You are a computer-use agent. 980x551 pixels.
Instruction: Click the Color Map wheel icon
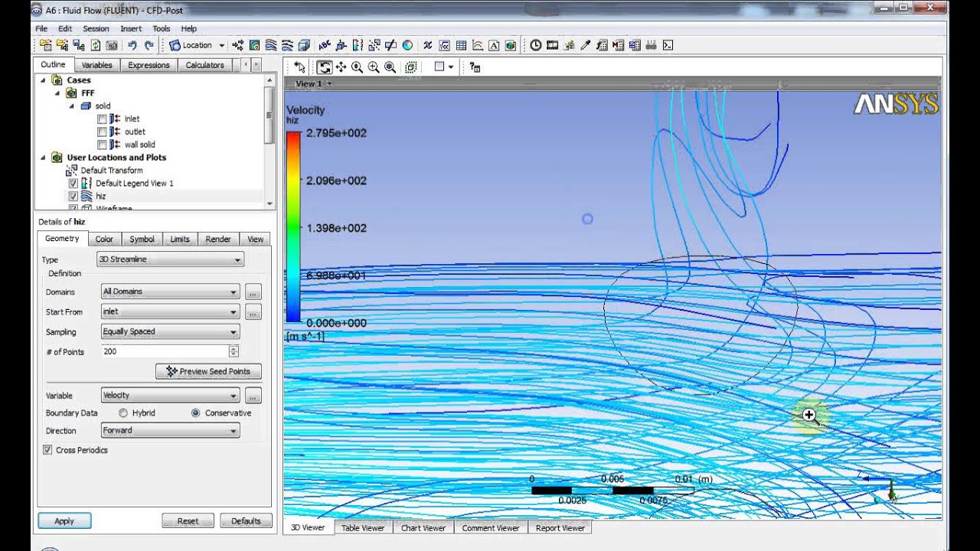pyautogui.click(x=407, y=45)
